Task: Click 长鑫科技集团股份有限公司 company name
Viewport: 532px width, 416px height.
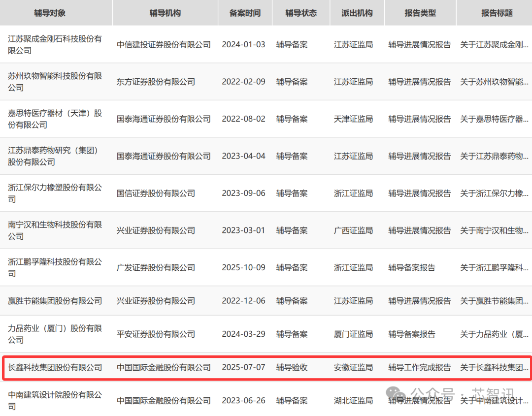Action: click(55, 367)
